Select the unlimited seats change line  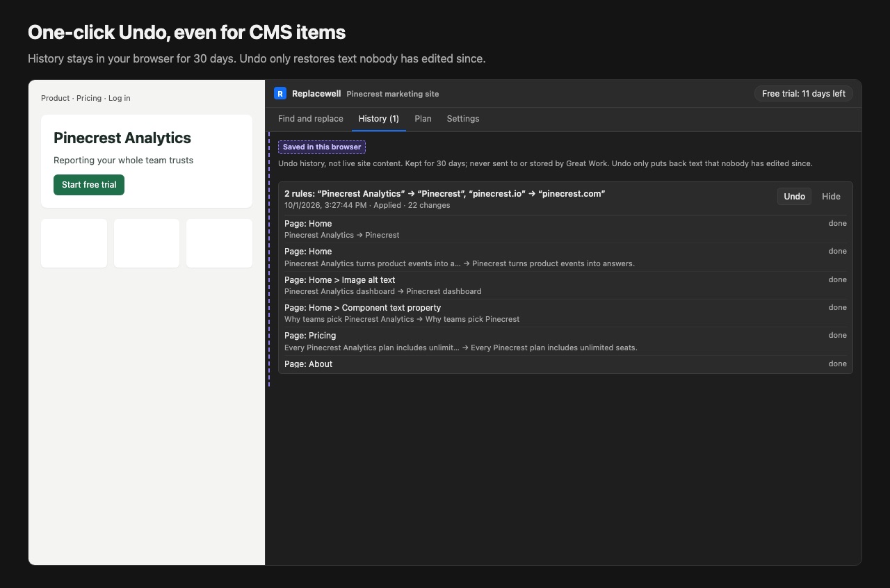[461, 348]
